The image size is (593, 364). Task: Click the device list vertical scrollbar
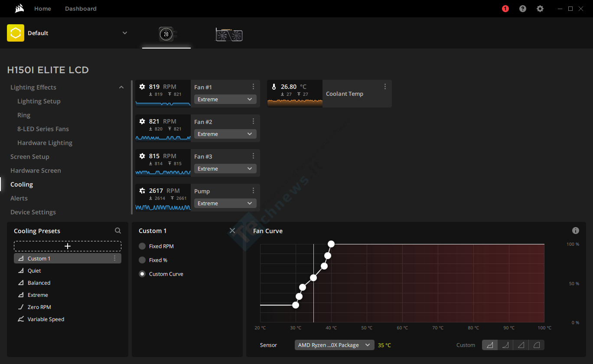click(x=132, y=147)
